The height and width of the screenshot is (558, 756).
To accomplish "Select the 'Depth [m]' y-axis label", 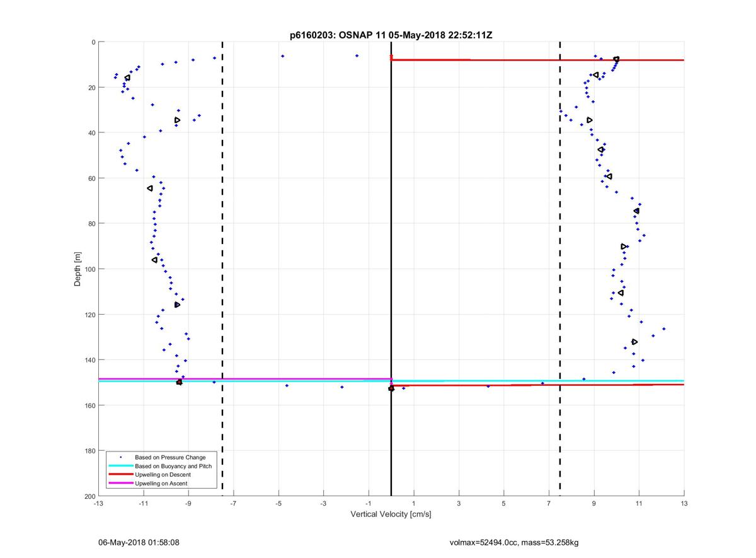I will point(78,269).
